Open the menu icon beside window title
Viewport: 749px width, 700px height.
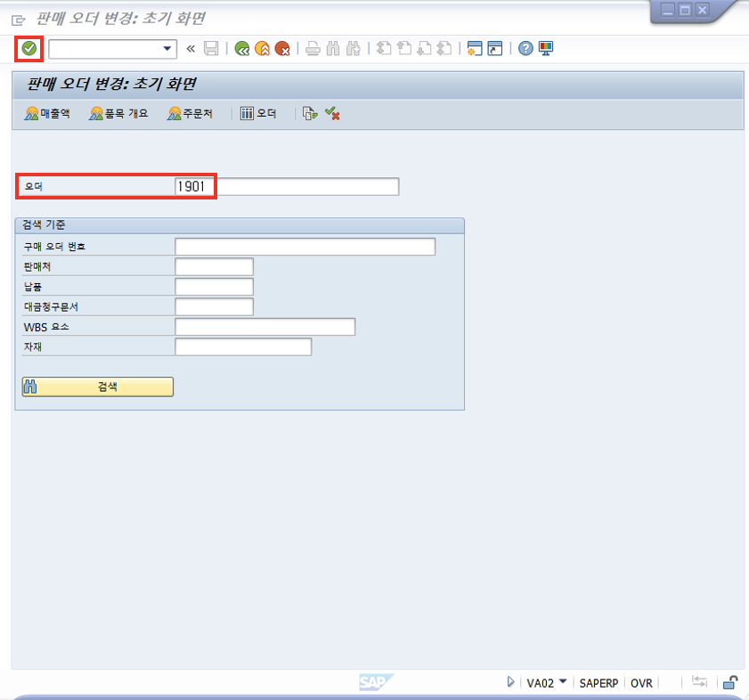click(x=18, y=20)
